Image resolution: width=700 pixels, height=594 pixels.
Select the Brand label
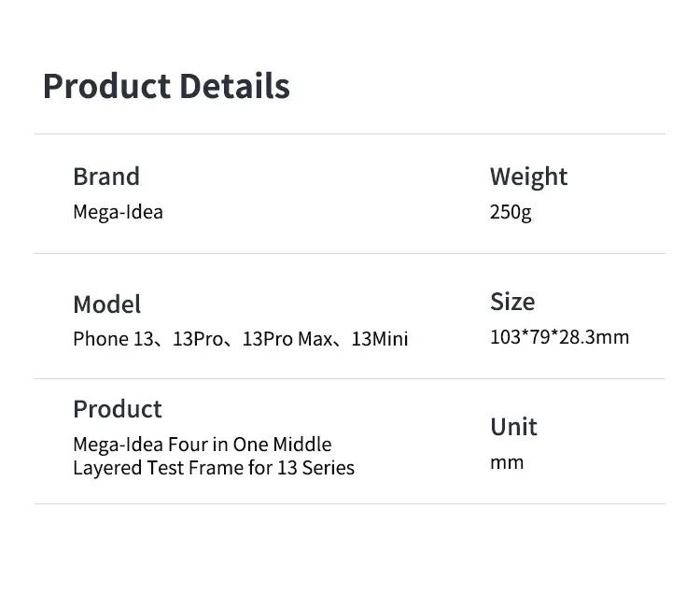(106, 177)
